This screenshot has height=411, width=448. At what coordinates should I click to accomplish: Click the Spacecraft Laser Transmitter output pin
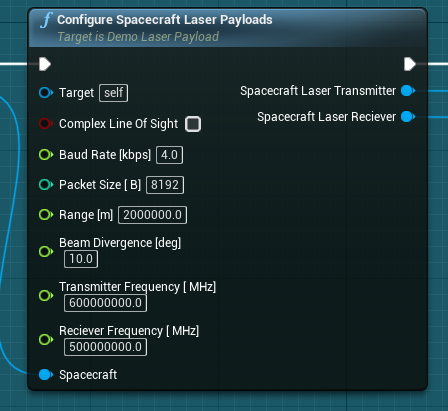tap(408, 91)
